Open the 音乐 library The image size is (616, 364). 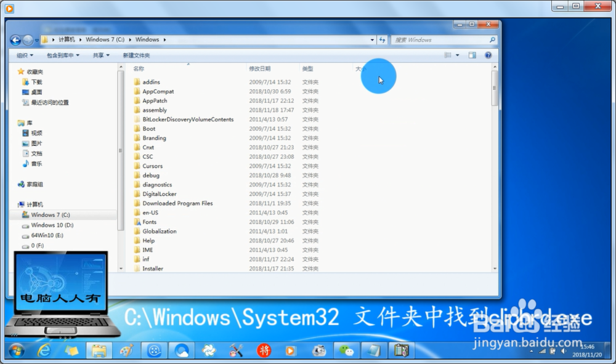click(x=36, y=164)
